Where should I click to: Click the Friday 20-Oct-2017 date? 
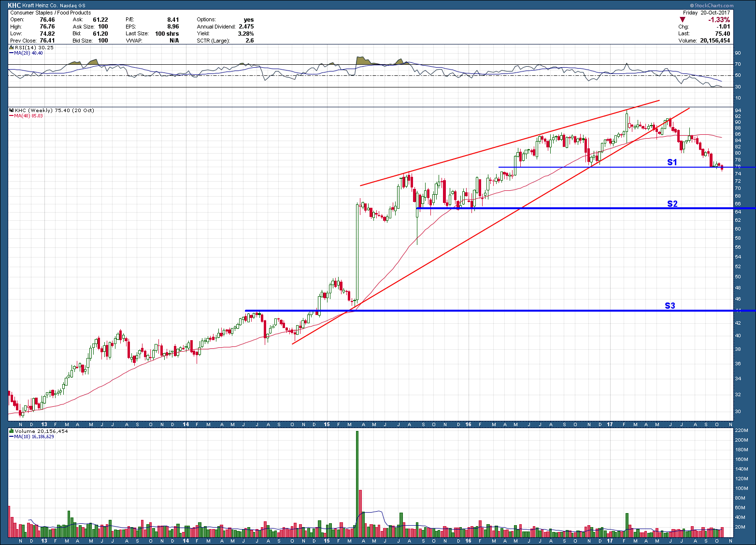706,13
